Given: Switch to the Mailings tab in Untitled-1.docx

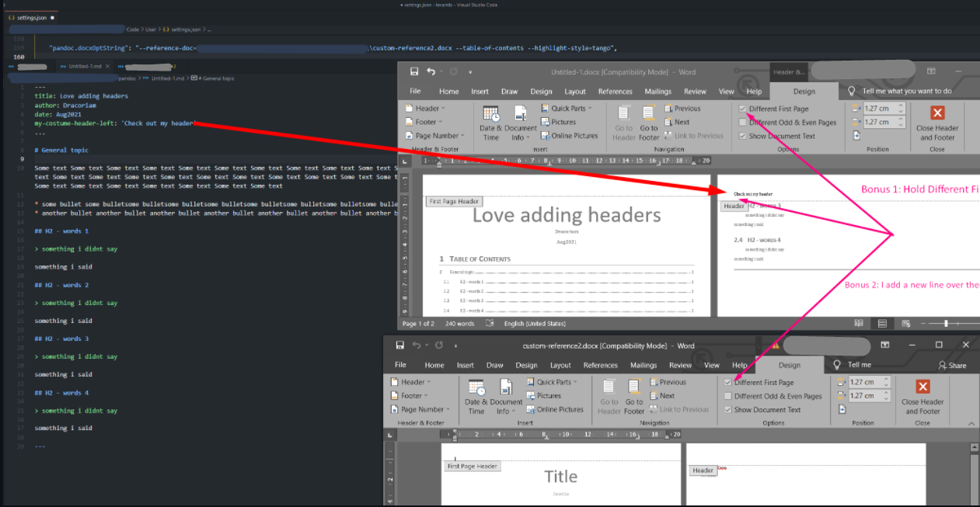Looking at the screenshot, I should click(658, 91).
